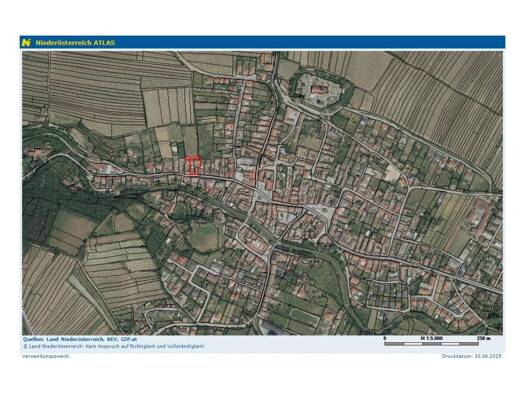Select the red highlighted parcel on map
Viewport: 525px width, 394px height.
point(194,165)
